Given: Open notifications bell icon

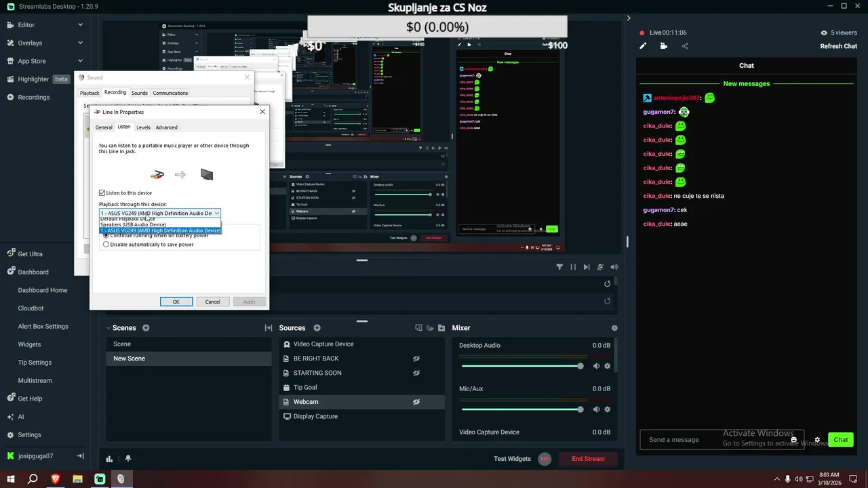Looking at the screenshot, I should point(128,459).
